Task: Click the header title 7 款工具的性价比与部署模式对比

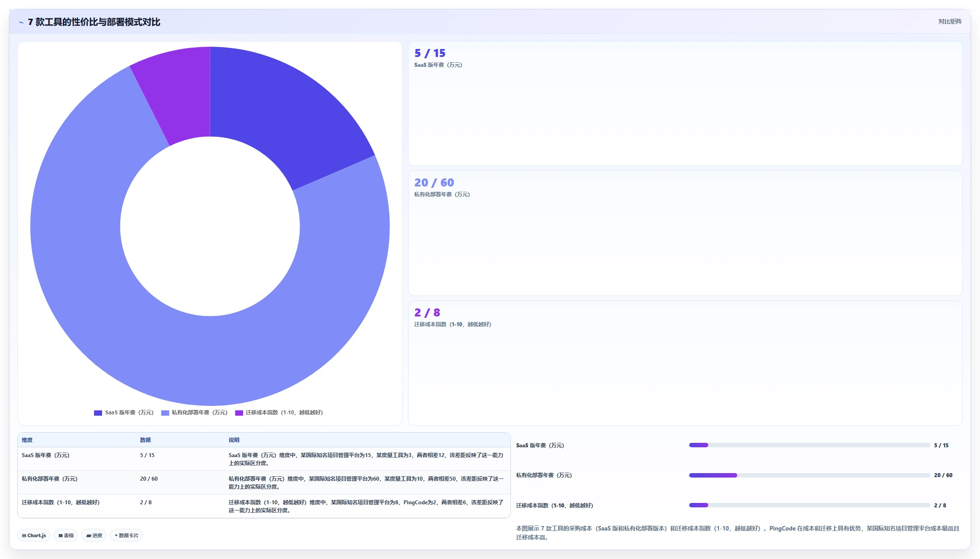Action: tap(94, 22)
